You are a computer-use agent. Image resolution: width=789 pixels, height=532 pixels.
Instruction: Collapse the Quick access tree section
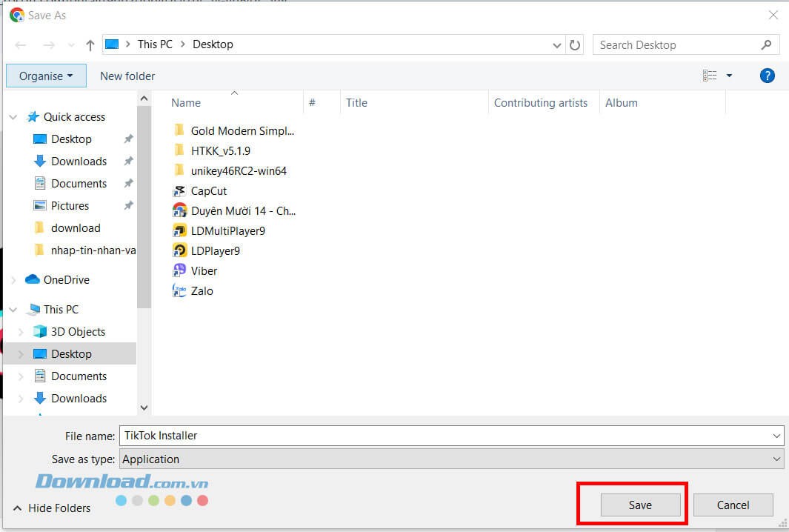[x=13, y=117]
